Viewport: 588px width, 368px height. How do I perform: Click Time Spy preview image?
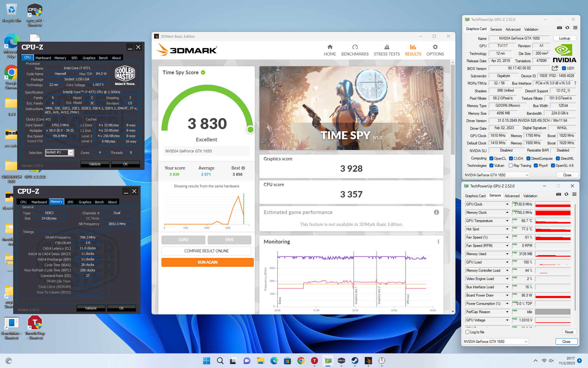351,108
